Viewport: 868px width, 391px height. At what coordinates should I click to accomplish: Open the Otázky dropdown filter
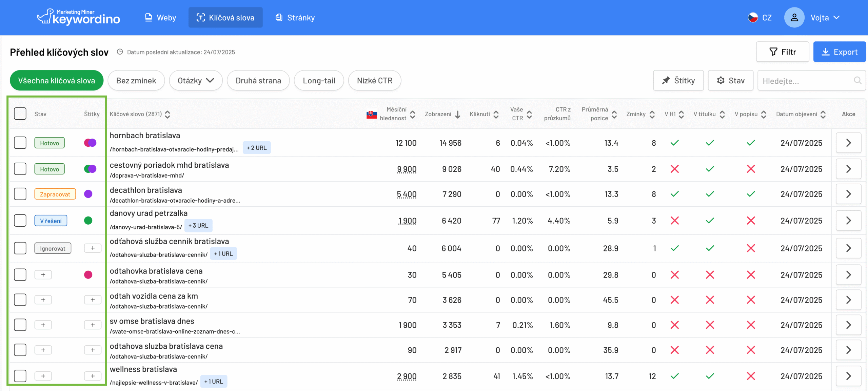196,80
